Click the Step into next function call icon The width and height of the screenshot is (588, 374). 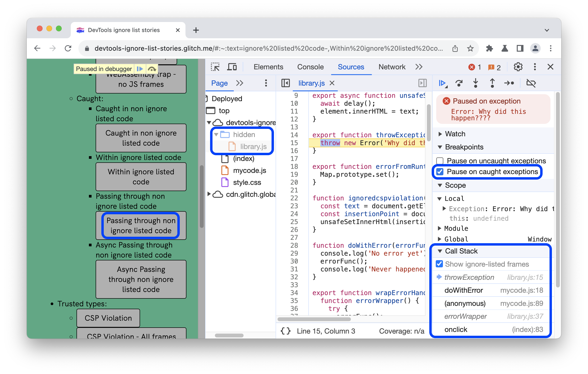click(477, 83)
